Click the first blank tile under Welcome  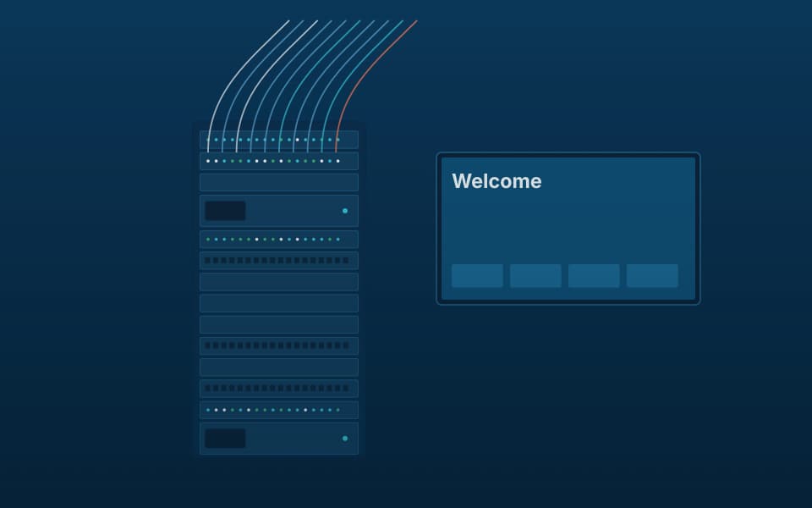coord(477,276)
